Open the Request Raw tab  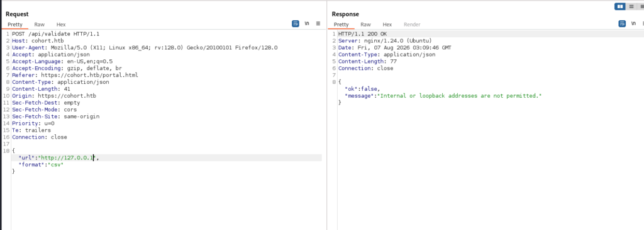point(40,25)
